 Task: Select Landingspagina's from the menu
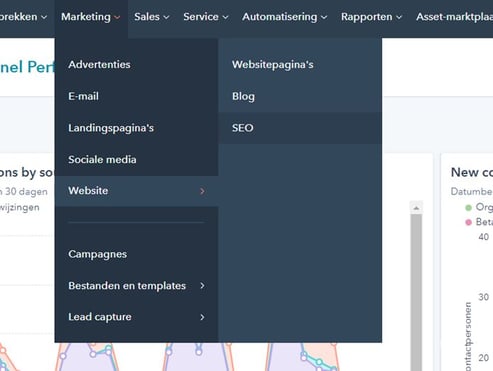click(x=137, y=128)
